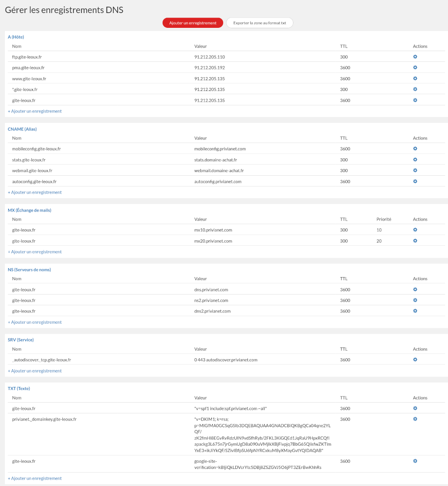Open actions gear for pma.gite-leoux.fr record
This screenshot has height=486, width=448.
pos(415,68)
